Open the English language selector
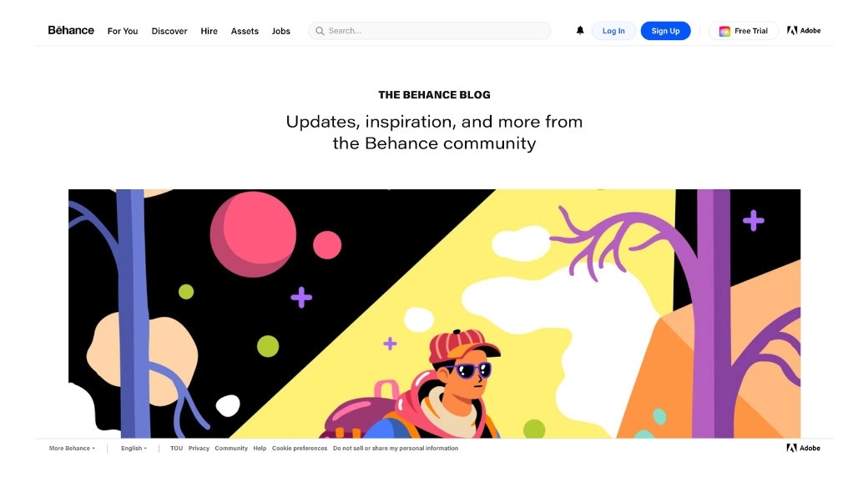 pos(134,448)
